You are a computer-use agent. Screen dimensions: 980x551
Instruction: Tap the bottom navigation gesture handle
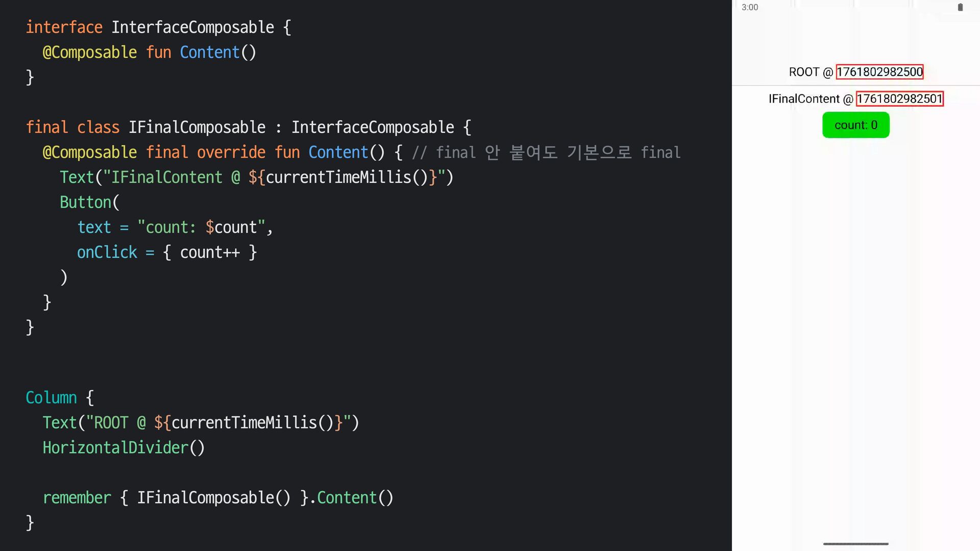855,544
